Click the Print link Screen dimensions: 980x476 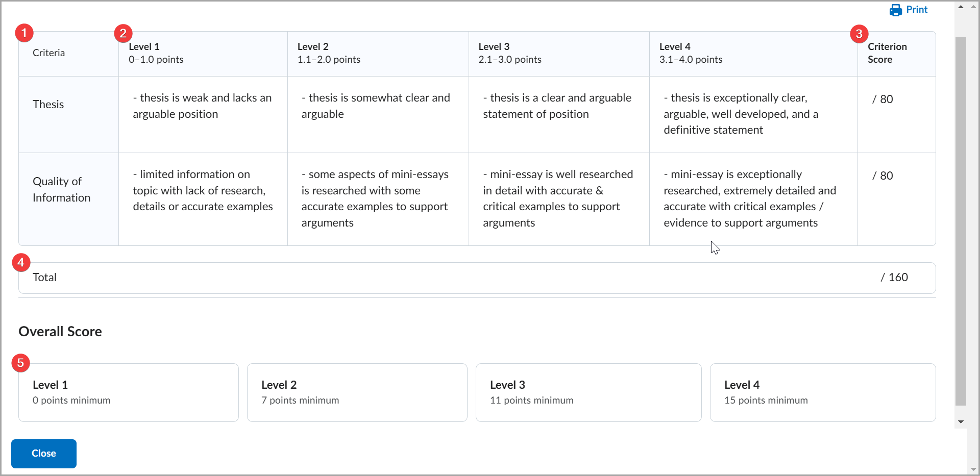pos(909,10)
